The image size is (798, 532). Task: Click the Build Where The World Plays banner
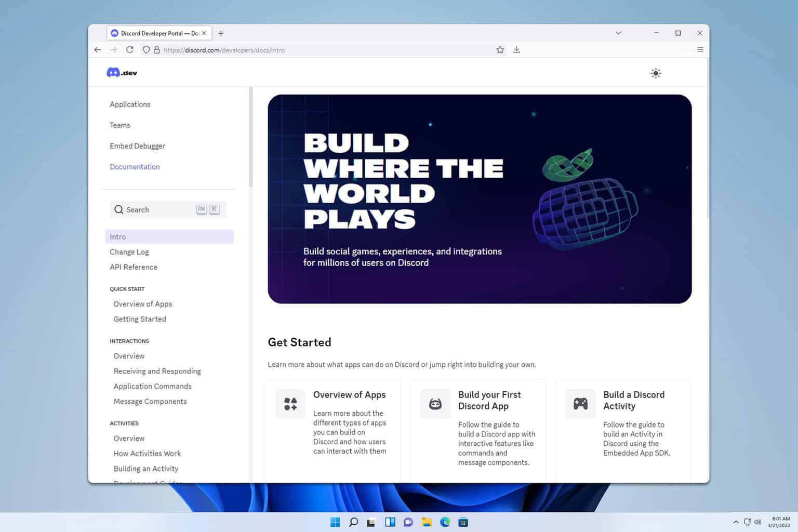pyautogui.click(x=480, y=199)
